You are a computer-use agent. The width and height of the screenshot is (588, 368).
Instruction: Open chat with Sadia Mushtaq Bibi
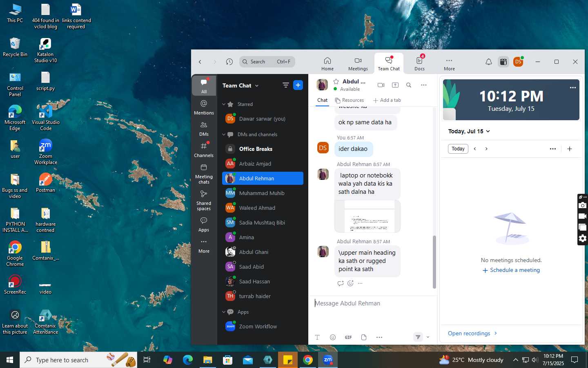tap(263, 222)
